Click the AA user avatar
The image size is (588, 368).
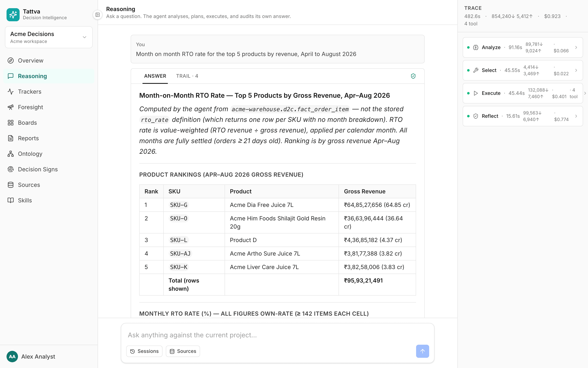(12, 357)
